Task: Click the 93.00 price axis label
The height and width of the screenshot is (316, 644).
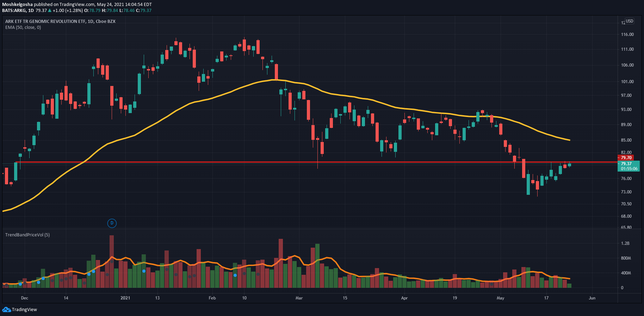Action: pos(626,110)
